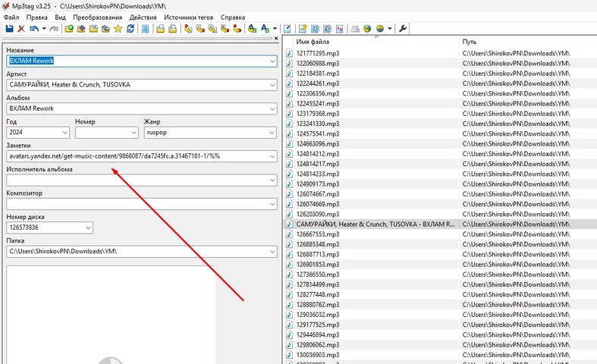The height and width of the screenshot is (364, 597).
Task: Click the Save tag icon in toolbar
Action: point(9,29)
